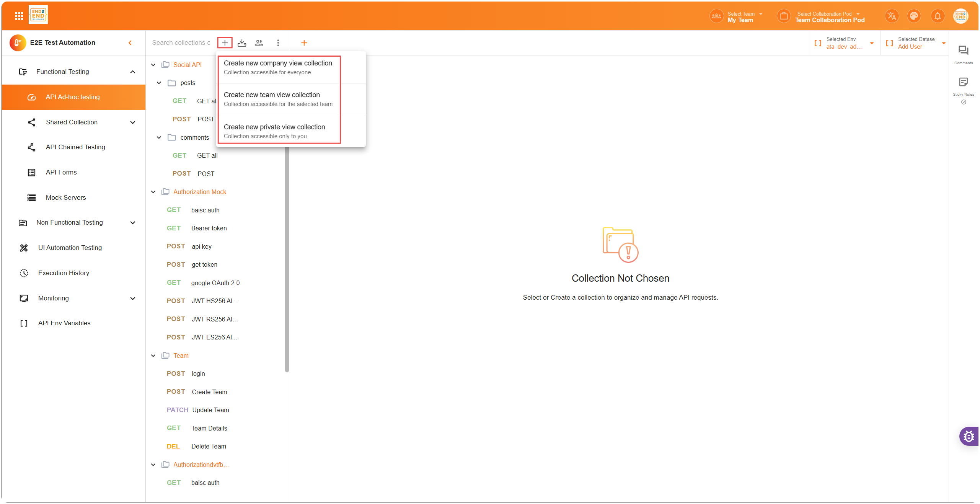
Task: Open the language translate icon
Action: (x=892, y=16)
